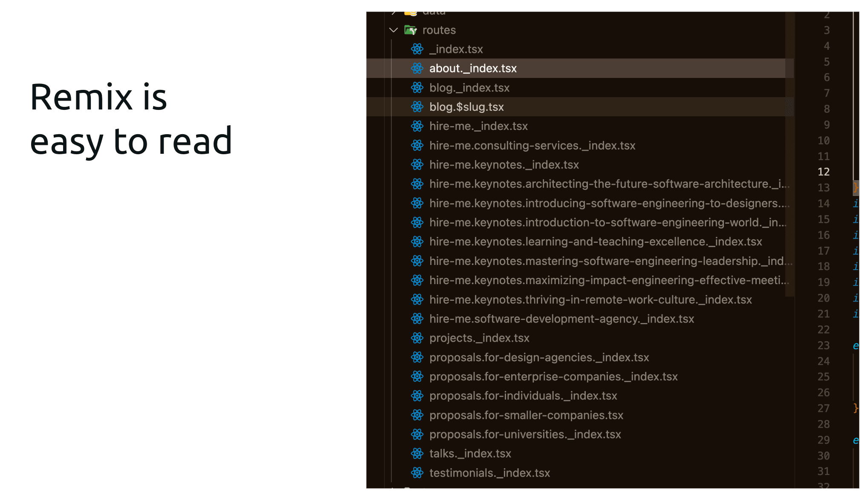
Task: Click line number 12 in the gutter
Action: 823,172
